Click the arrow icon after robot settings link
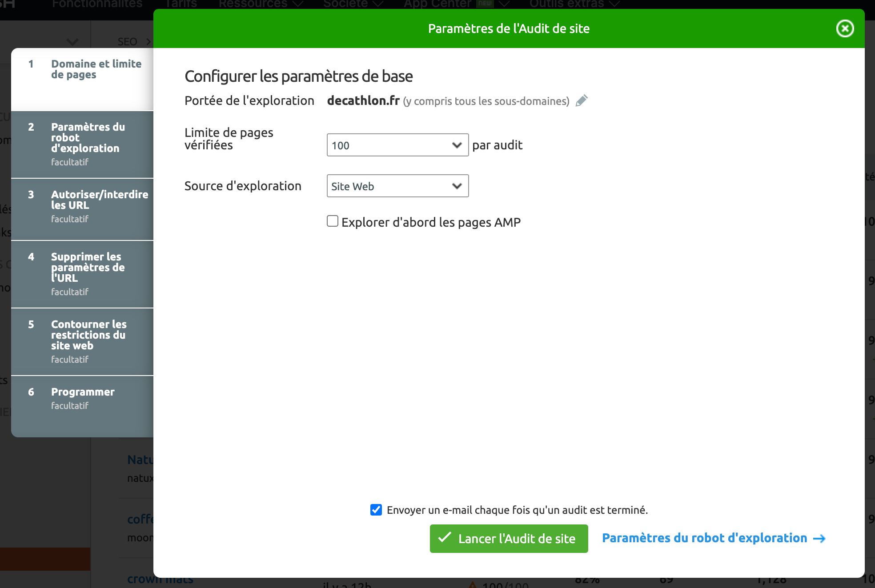Image resolution: width=875 pixels, height=588 pixels. (819, 538)
